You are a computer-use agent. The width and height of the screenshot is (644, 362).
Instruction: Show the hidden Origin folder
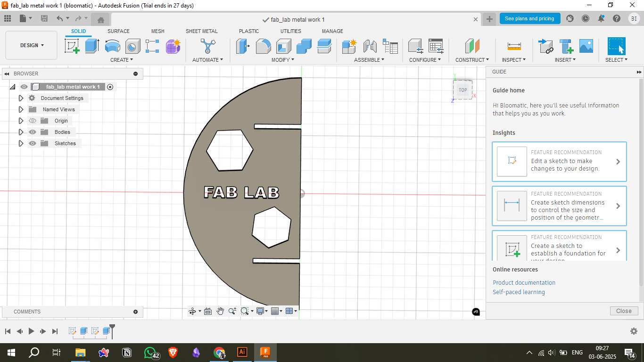coord(33,121)
